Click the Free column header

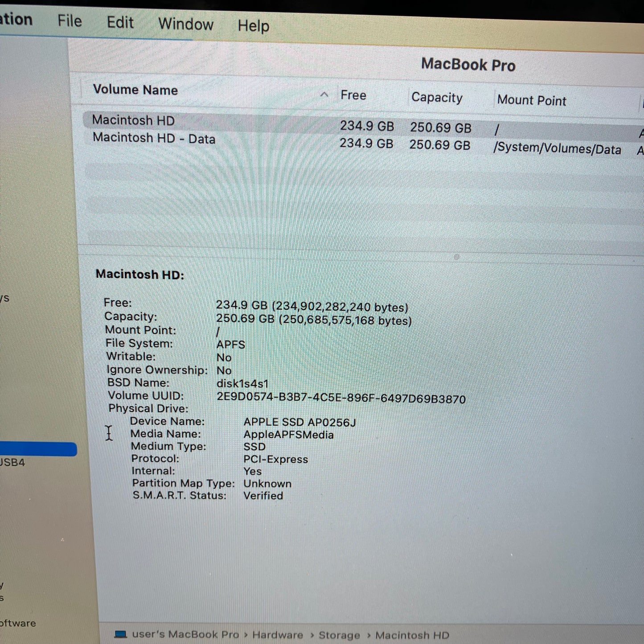(x=353, y=94)
